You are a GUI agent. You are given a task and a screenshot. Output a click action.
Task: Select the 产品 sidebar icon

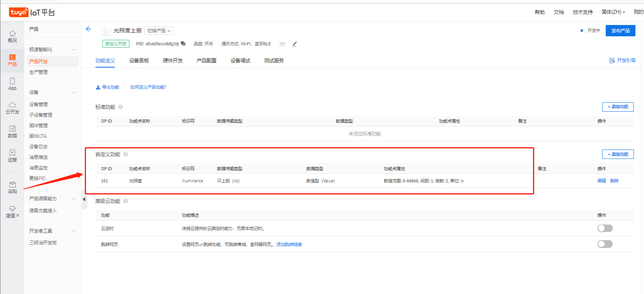click(x=13, y=61)
